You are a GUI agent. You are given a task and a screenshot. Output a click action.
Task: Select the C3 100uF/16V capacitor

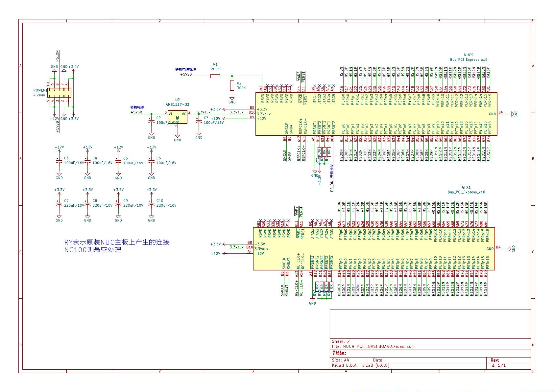(x=59, y=161)
